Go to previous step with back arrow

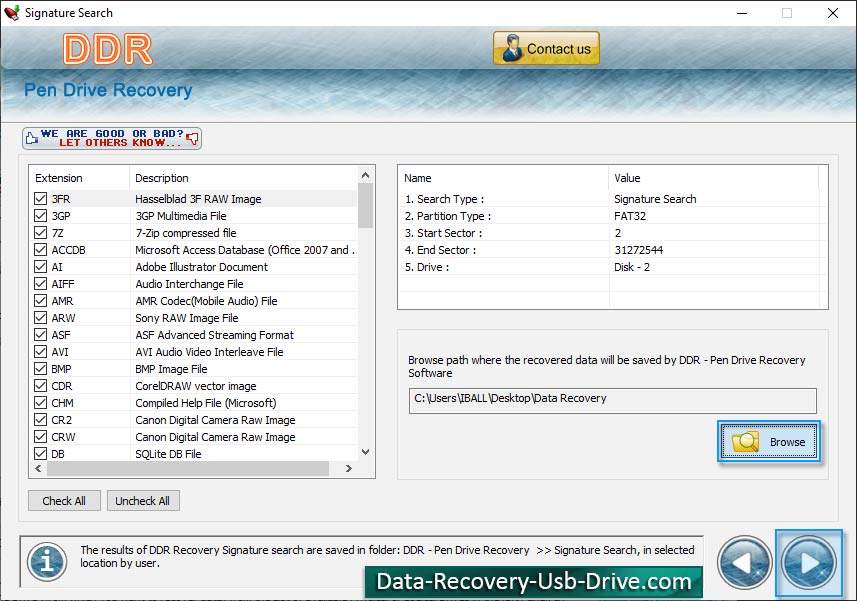pyautogui.click(x=744, y=562)
